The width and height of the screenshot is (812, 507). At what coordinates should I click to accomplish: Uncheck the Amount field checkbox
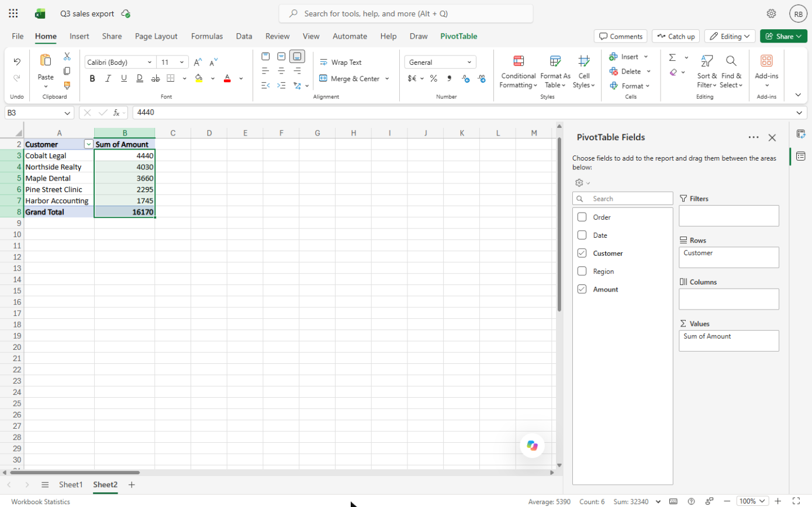582,290
